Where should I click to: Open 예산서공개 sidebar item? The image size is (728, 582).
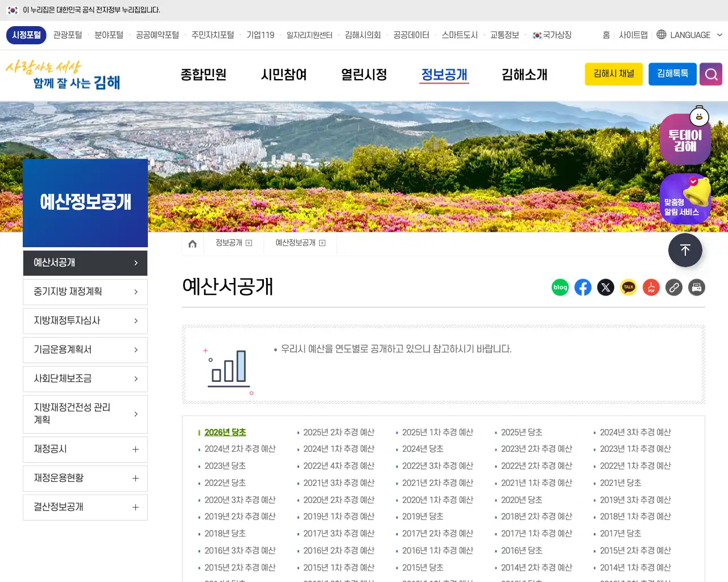point(85,263)
